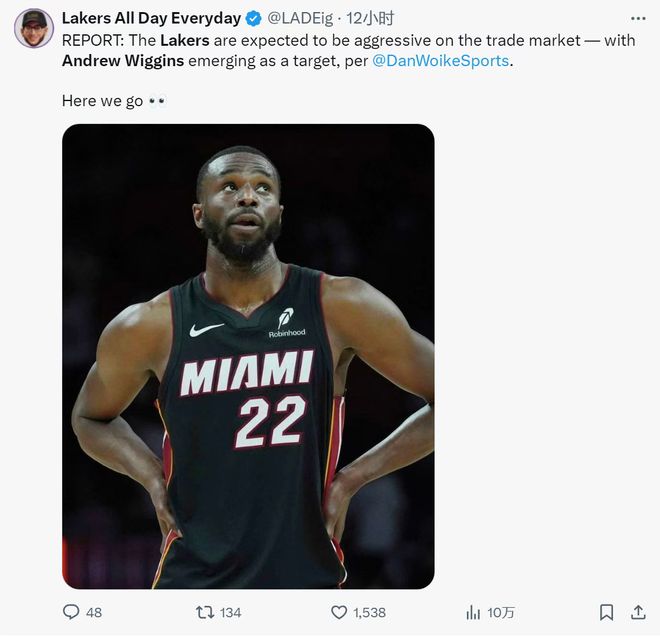This screenshot has height=637, width=660.
Task: Click the 1,538 likes count
Action: [x=369, y=612]
